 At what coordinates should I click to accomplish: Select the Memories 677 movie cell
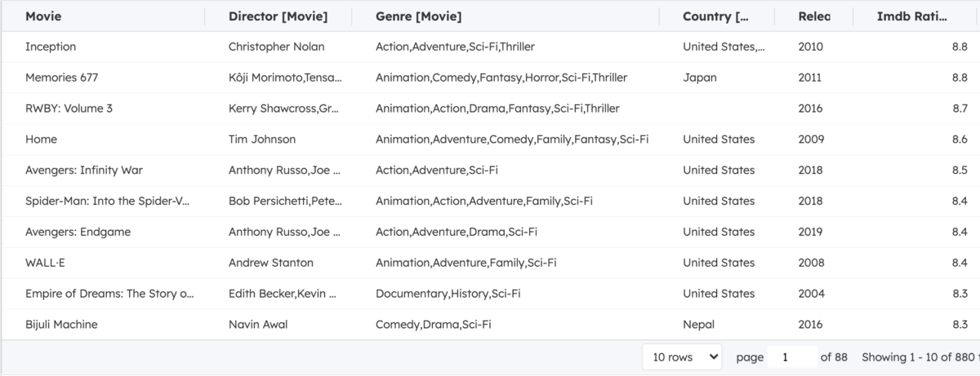62,77
